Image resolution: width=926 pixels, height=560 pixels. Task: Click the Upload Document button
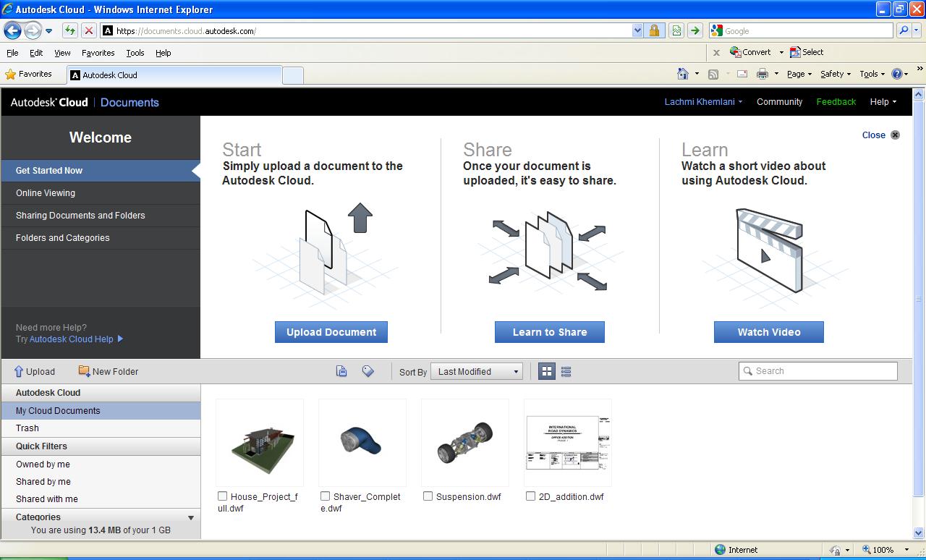click(331, 332)
